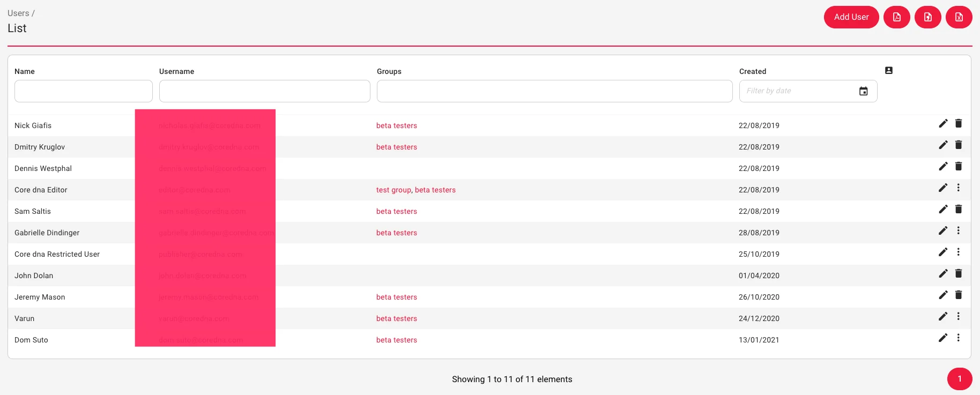This screenshot has height=395, width=980.
Task: Select the name Core dna Restricted User
Action: tap(57, 254)
